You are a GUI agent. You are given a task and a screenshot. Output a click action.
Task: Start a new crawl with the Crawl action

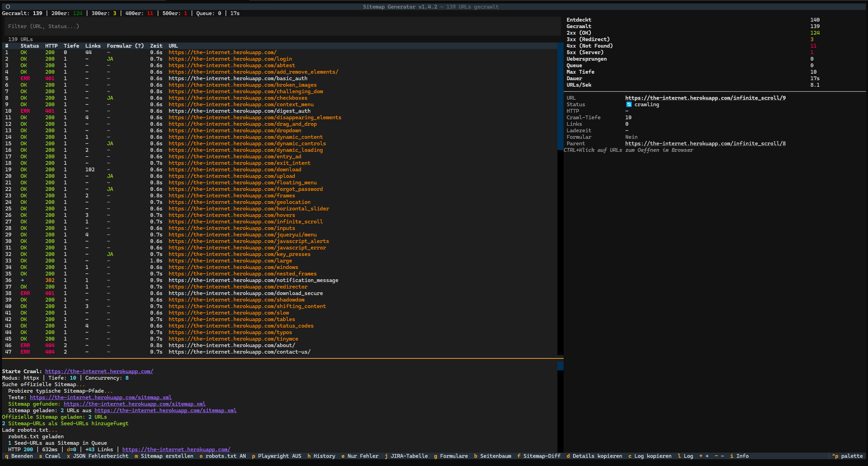[50, 456]
